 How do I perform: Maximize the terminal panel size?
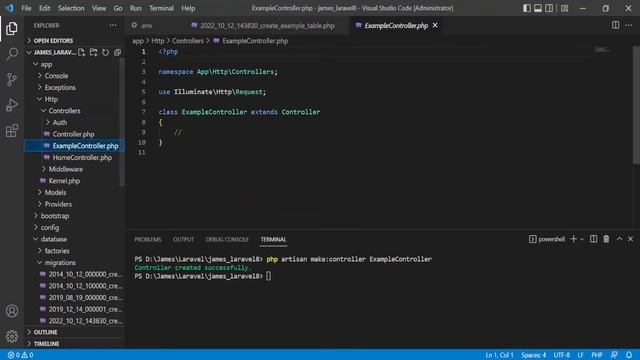tap(619, 239)
